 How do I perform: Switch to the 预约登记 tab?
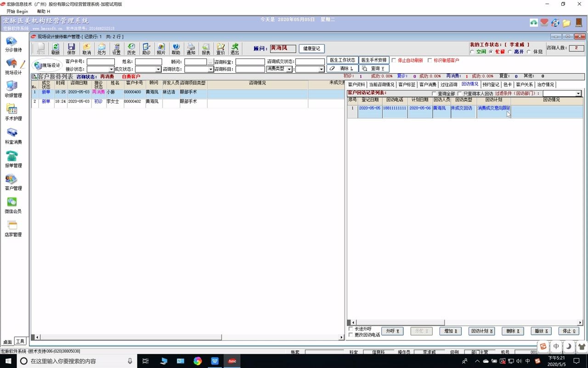click(491, 85)
